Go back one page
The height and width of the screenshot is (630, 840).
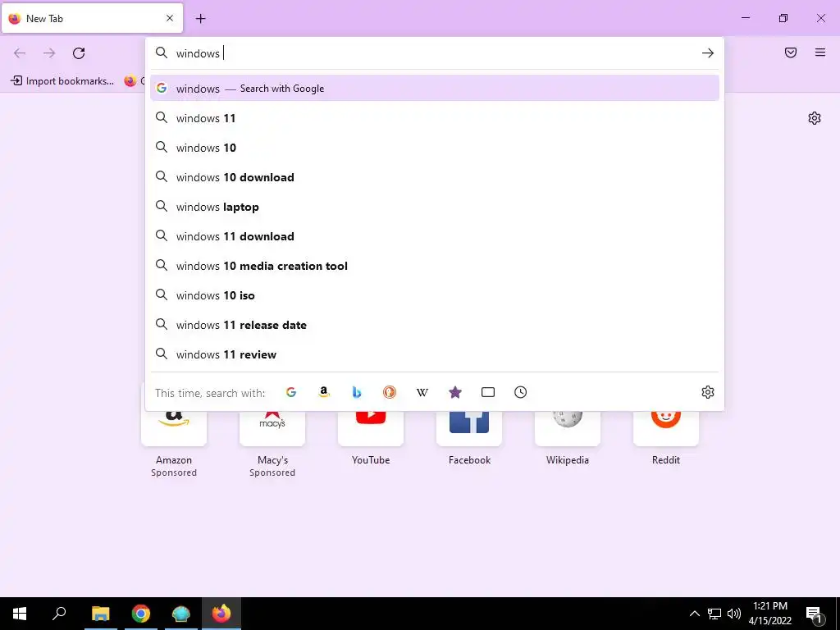pos(20,53)
